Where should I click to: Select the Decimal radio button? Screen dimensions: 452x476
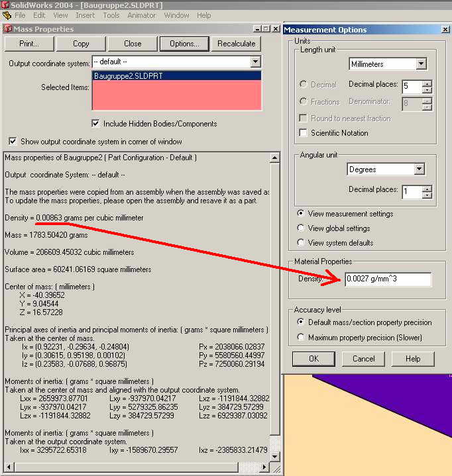pyautogui.click(x=303, y=84)
